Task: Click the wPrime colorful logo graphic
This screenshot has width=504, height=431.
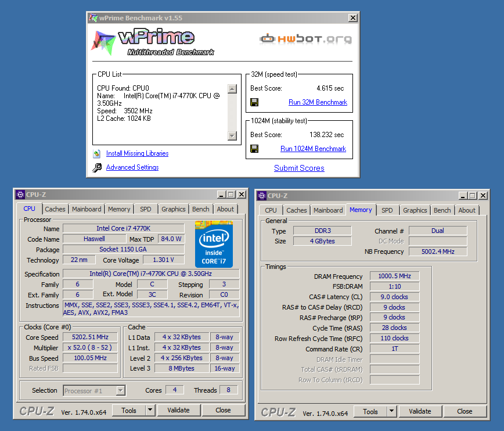Action: coord(103,42)
